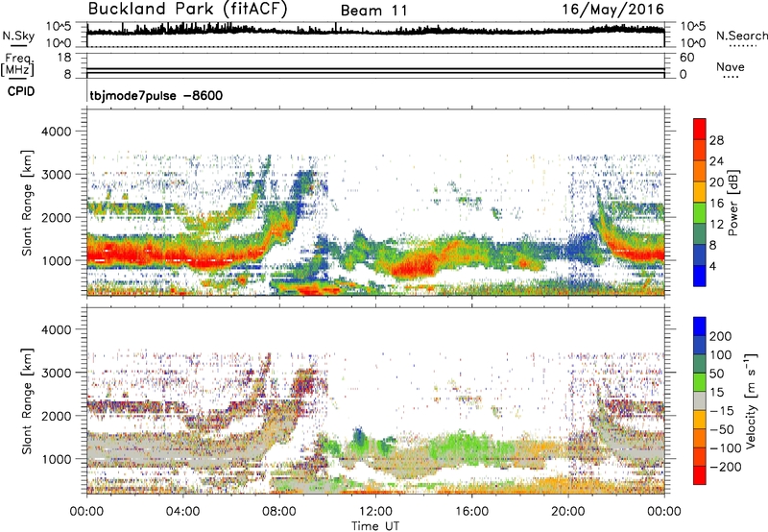
Task: Click the '-200' label on velocity colorbar
Action: click(726, 468)
